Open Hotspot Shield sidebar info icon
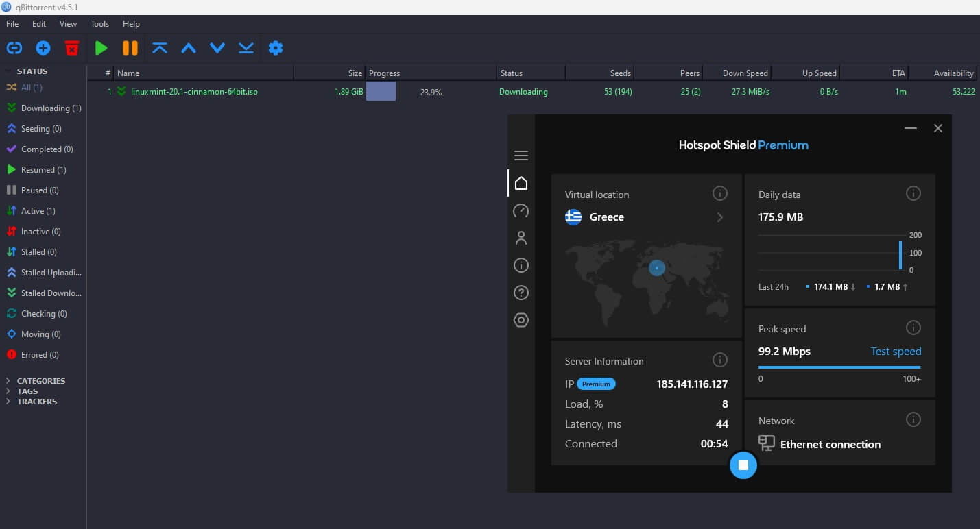 pos(521,265)
